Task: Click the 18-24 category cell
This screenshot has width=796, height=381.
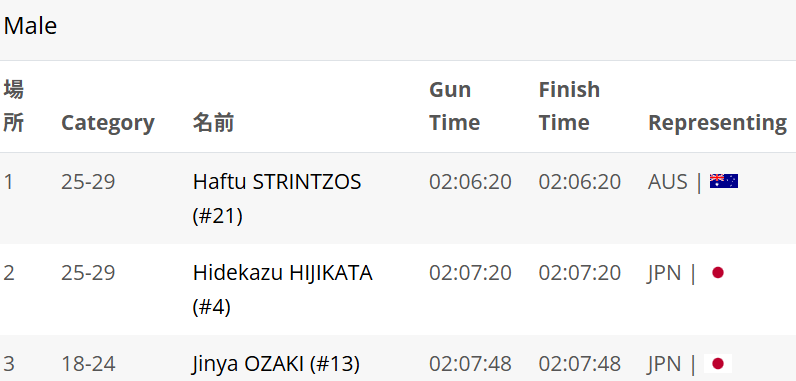Action: (88, 364)
